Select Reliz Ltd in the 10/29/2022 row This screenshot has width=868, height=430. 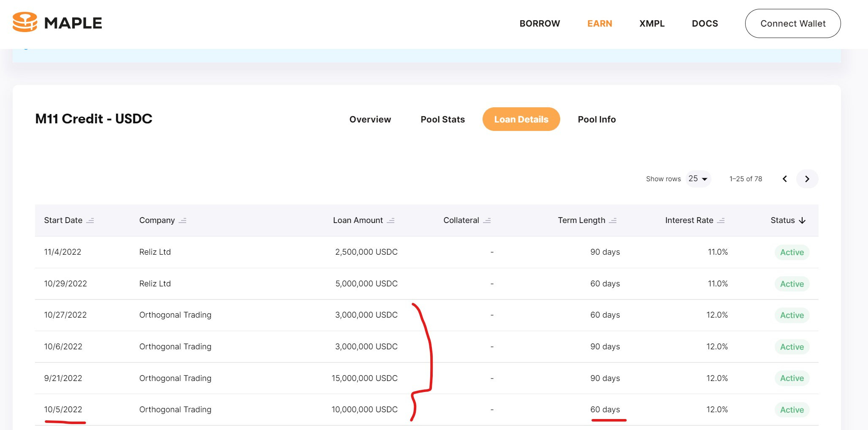(155, 283)
